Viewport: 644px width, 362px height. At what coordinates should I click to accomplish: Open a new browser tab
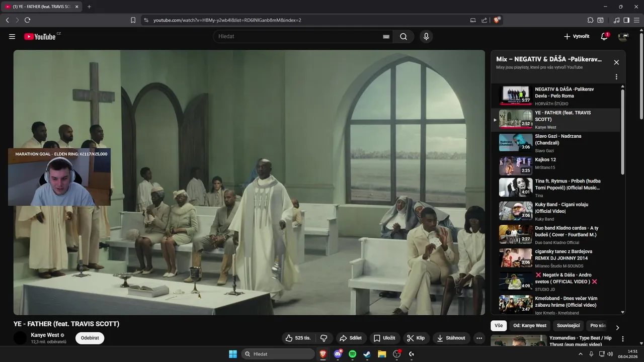click(89, 7)
